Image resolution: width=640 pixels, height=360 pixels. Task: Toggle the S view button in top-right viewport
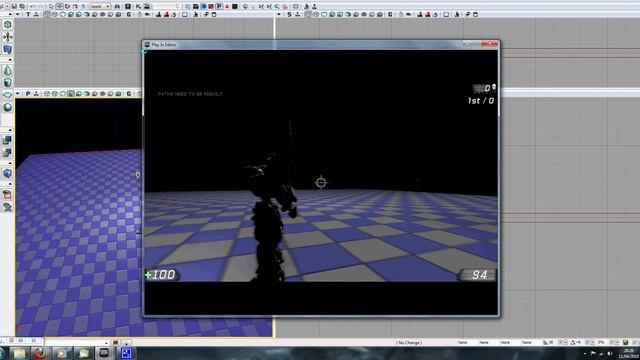pyautogui.click(x=289, y=14)
